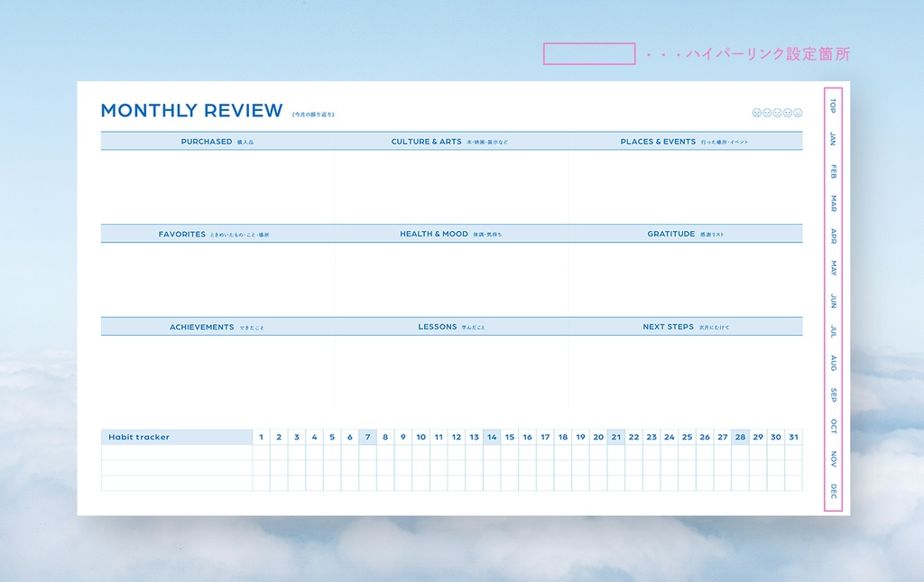This screenshot has height=582, width=924.
Task: Click habit tracker day 18 header
Action: (x=563, y=437)
